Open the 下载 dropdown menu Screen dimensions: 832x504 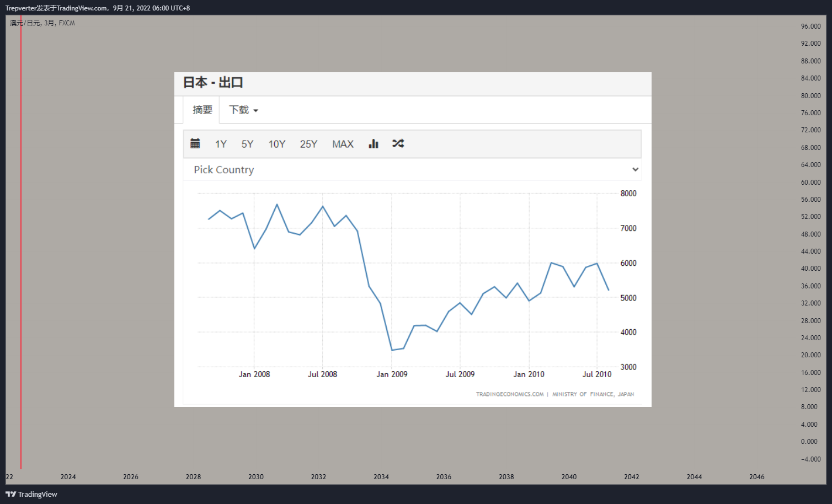coord(243,110)
